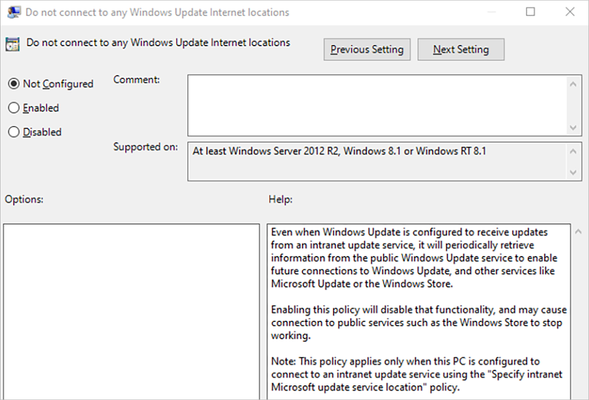Close the policy setting window
589x400 pixels.
click(x=570, y=12)
